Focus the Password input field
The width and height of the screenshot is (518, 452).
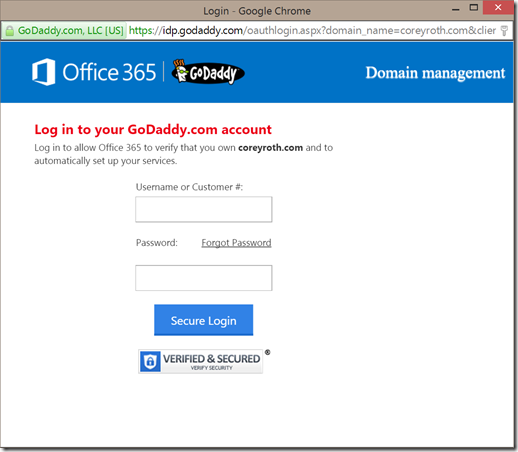coord(204,278)
